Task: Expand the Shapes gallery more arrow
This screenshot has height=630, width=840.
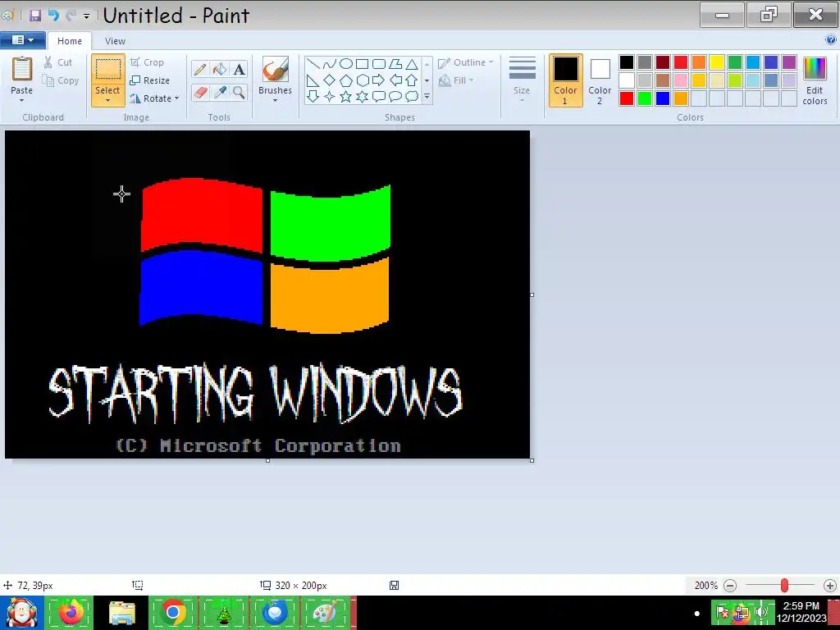Action: click(x=427, y=97)
